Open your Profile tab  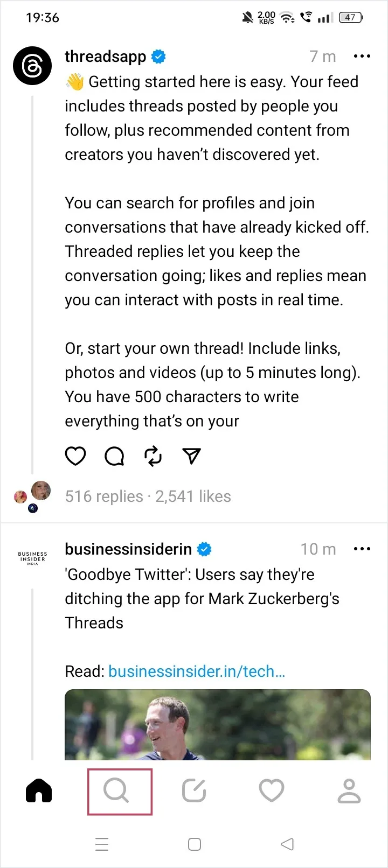(349, 791)
